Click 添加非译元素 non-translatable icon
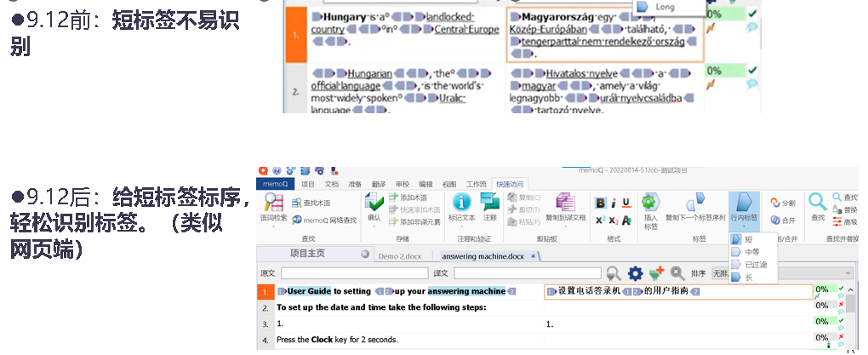Screen dimensions: 868x355 pyautogui.click(x=394, y=221)
